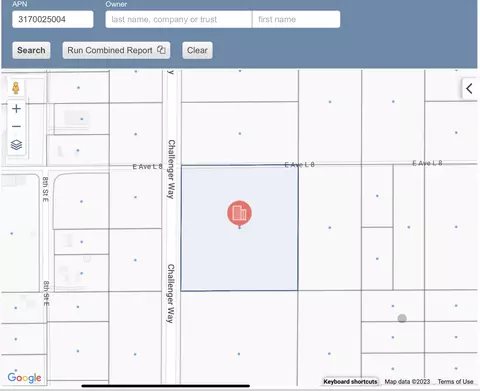This screenshot has height=391, width=480.
Task: Focus the owner last name field
Action: pos(179,19)
